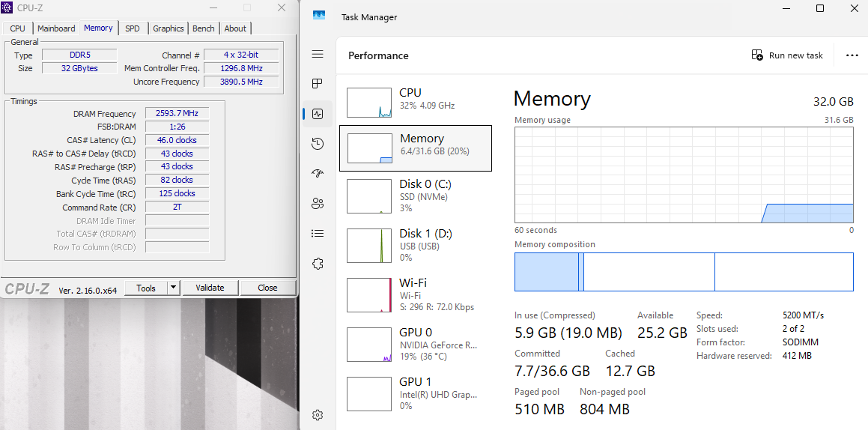Screen dimensions: 868x430
Task: Click the CAS# Latency 46.0 clocks value
Action: 177,140
